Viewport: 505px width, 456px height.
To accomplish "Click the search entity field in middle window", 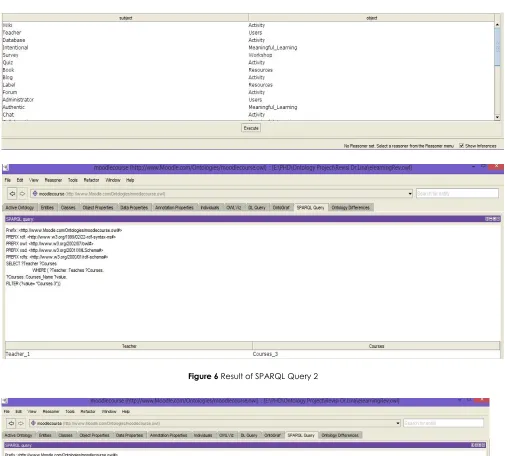I will coord(457,194).
